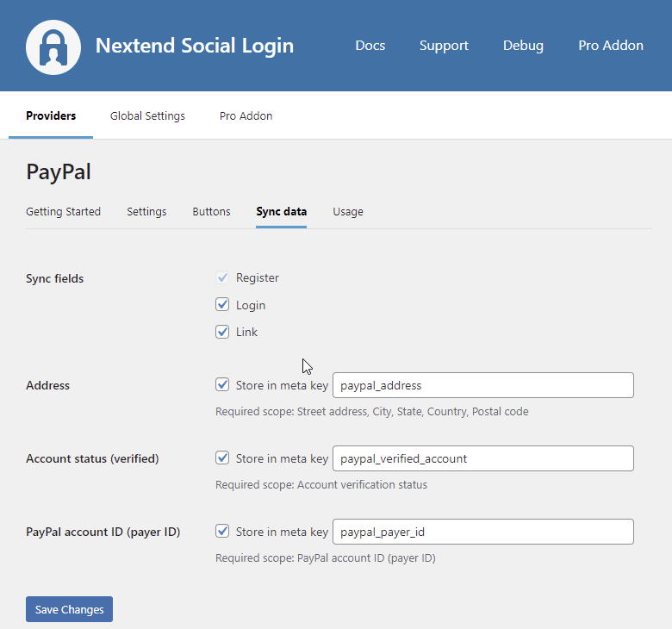Switch to the Global Settings tab
The width and height of the screenshot is (672, 629).
click(147, 115)
